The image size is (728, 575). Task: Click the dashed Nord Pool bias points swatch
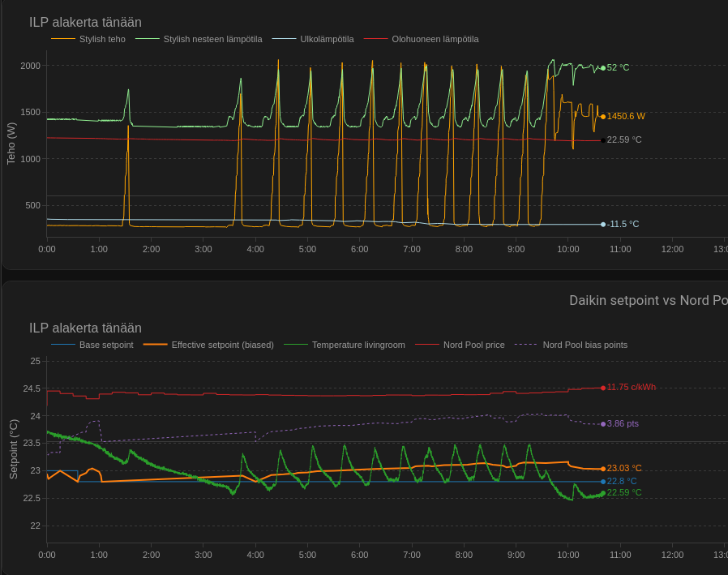pyautogui.click(x=525, y=345)
